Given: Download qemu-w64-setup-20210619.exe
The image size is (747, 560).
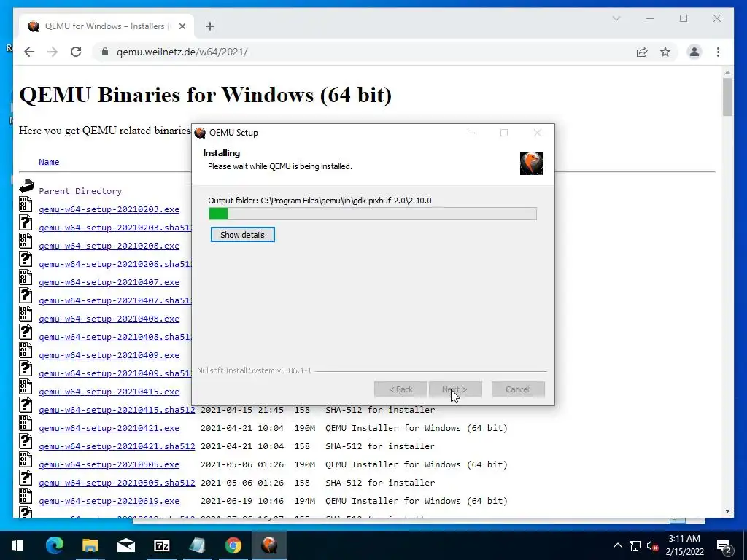Looking at the screenshot, I should tap(109, 501).
